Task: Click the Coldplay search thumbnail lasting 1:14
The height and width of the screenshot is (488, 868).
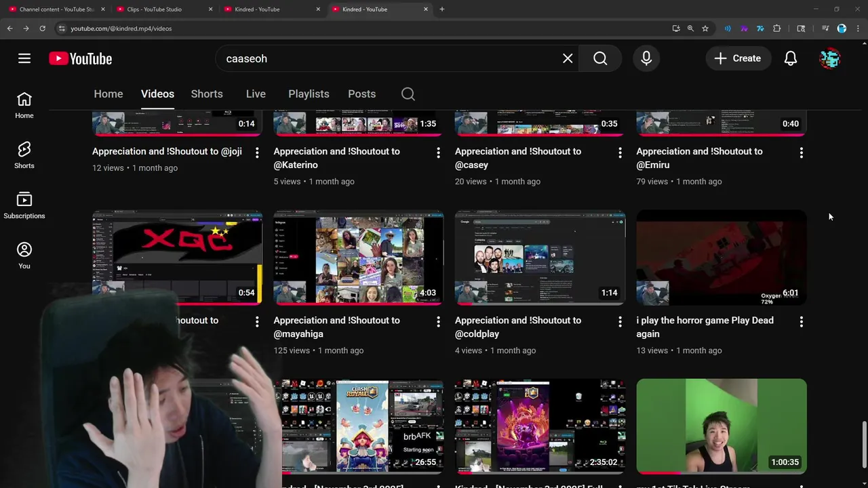Action: [540, 258]
